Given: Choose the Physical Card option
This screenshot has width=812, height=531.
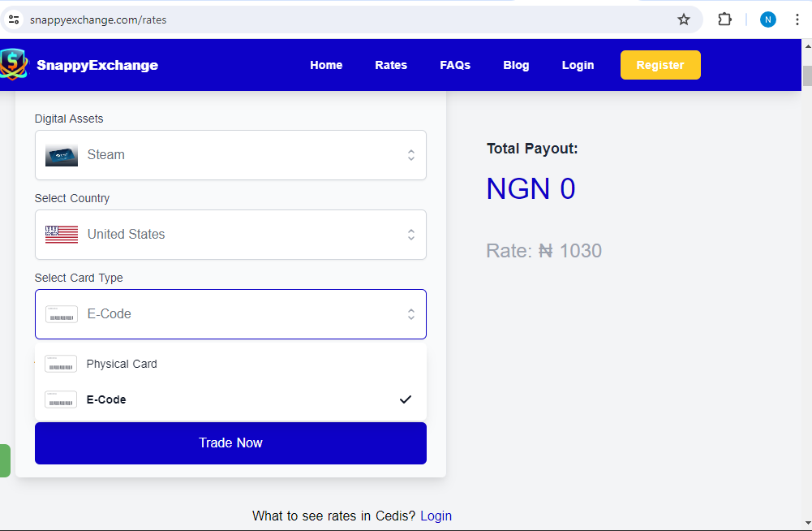Looking at the screenshot, I should (x=230, y=364).
